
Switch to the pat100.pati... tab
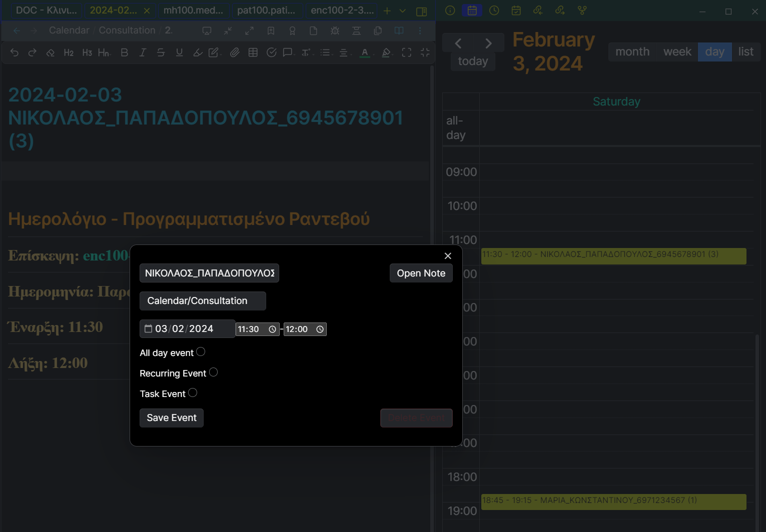click(266, 10)
